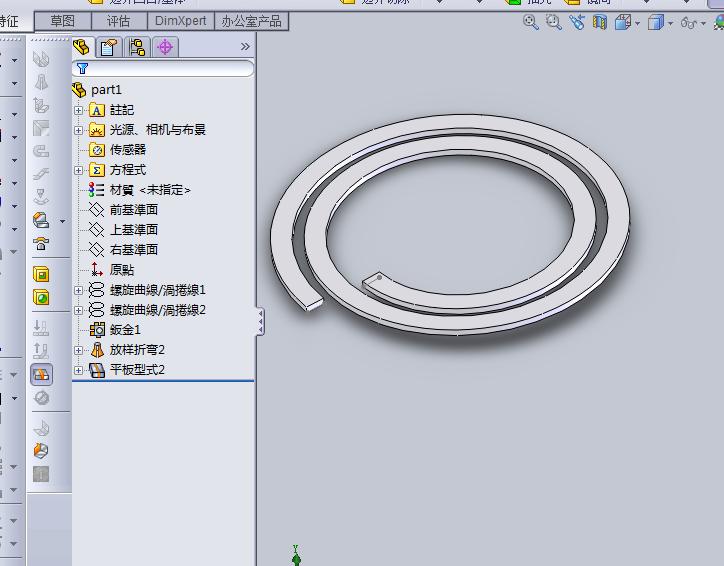Expand the 光源、相机与布景 node
The image size is (724, 566).
pyautogui.click(x=78, y=130)
